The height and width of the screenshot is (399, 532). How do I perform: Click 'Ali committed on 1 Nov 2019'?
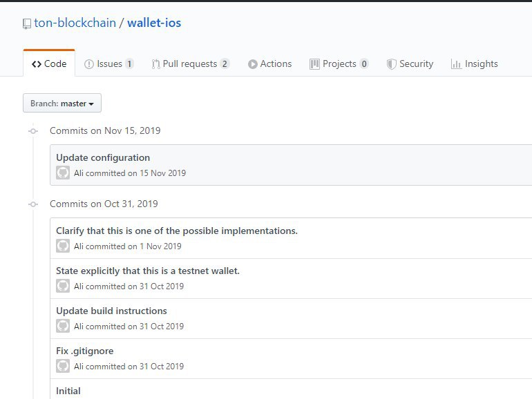(x=128, y=246)
